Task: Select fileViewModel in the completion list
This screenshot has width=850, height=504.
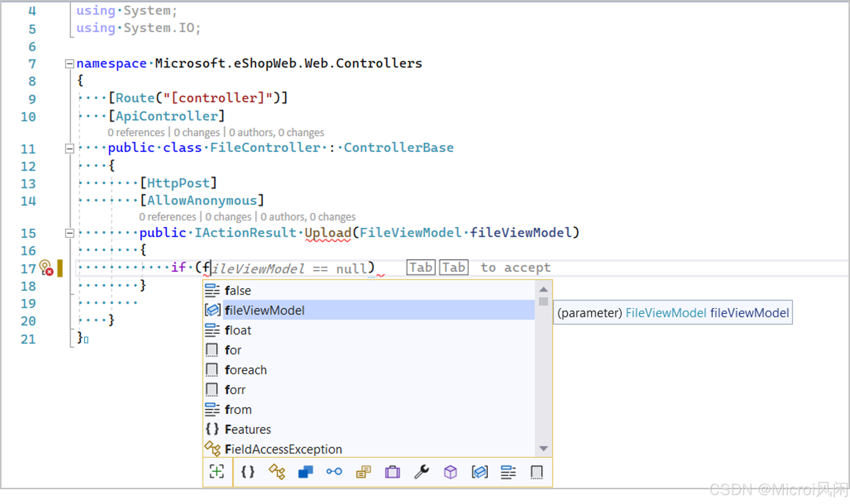Action: (x=369, y=310)
